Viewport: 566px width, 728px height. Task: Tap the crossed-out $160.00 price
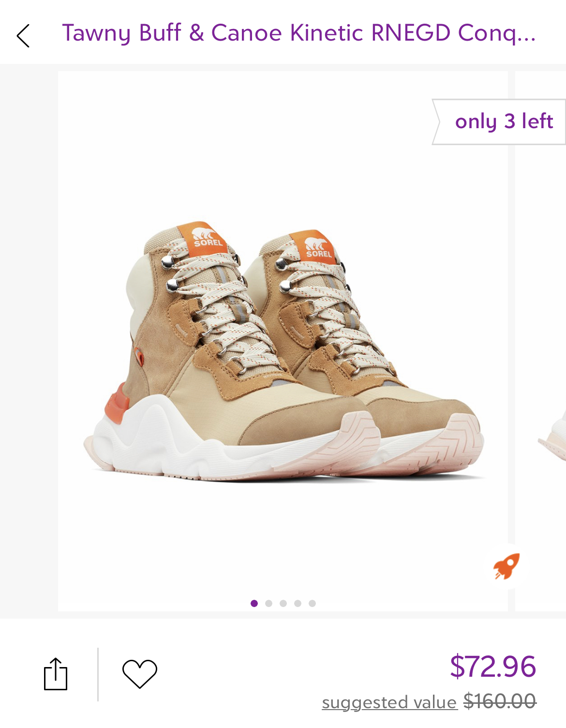coord(500,701)
